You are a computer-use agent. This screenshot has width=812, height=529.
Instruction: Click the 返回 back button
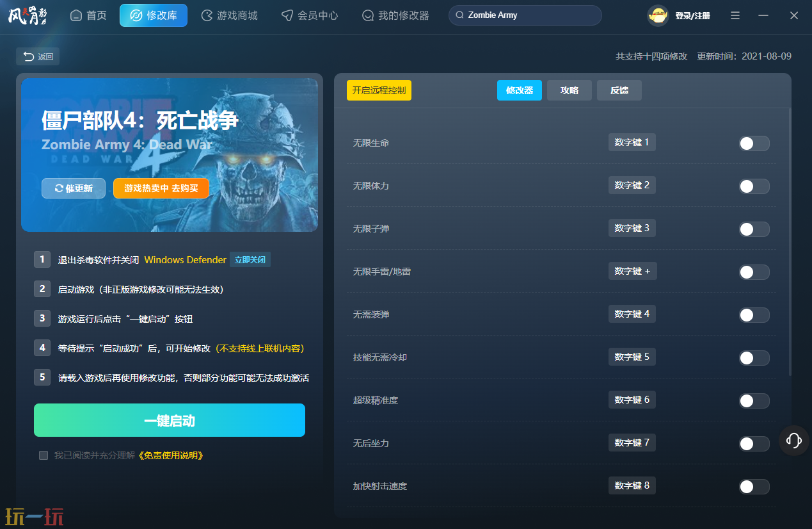click(x=38, y=56)
